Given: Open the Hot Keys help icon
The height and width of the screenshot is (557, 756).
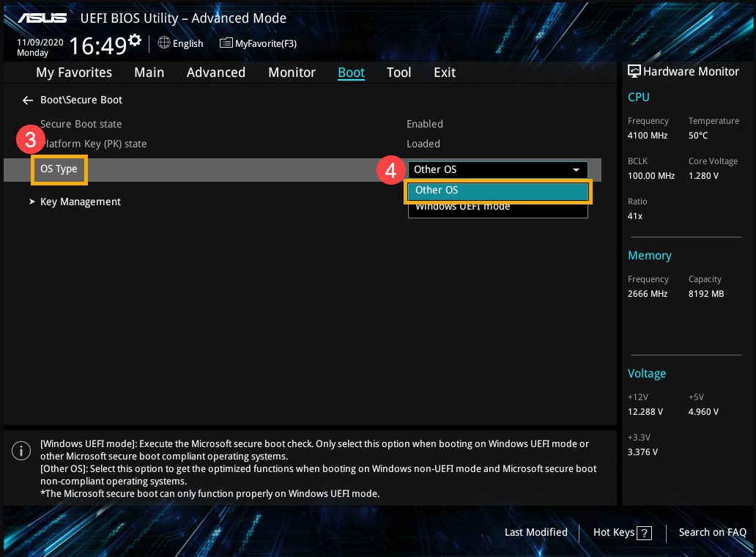Looking at the screenshot, I should (x=645, y=533).
